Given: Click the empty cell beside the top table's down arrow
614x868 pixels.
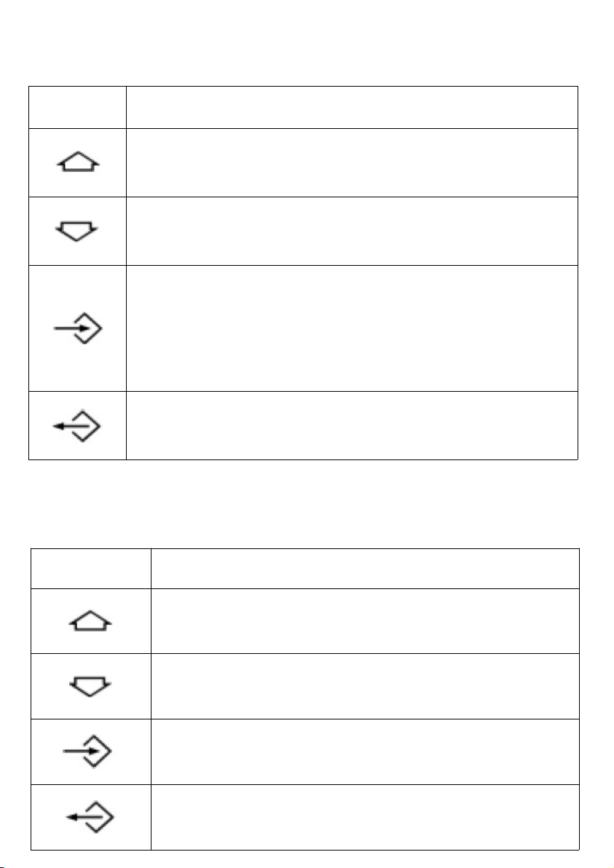Looking at the screenshot, I should click(352, 232).
